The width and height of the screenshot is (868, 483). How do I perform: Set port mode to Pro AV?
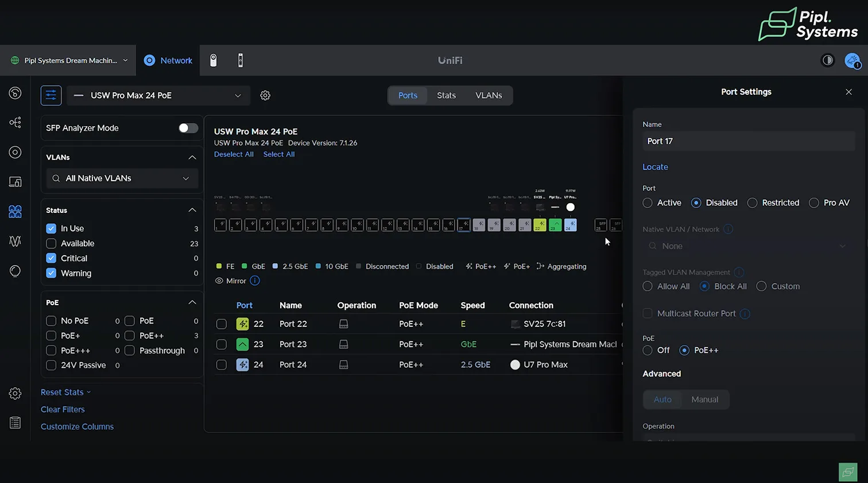(814, 202)
